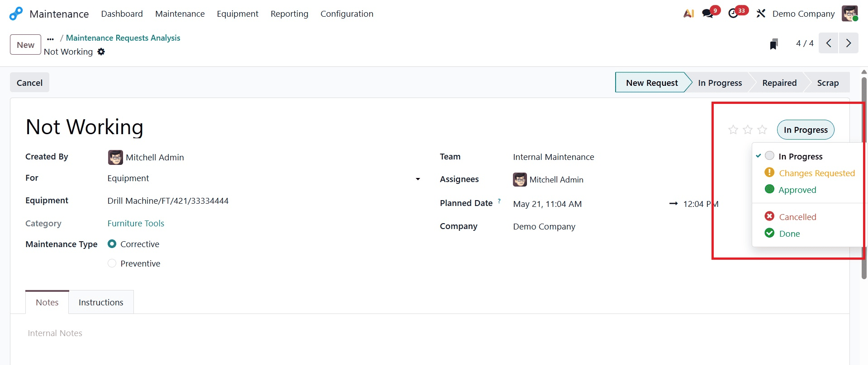Click the bookmark icon near pager

pos(774,44)
